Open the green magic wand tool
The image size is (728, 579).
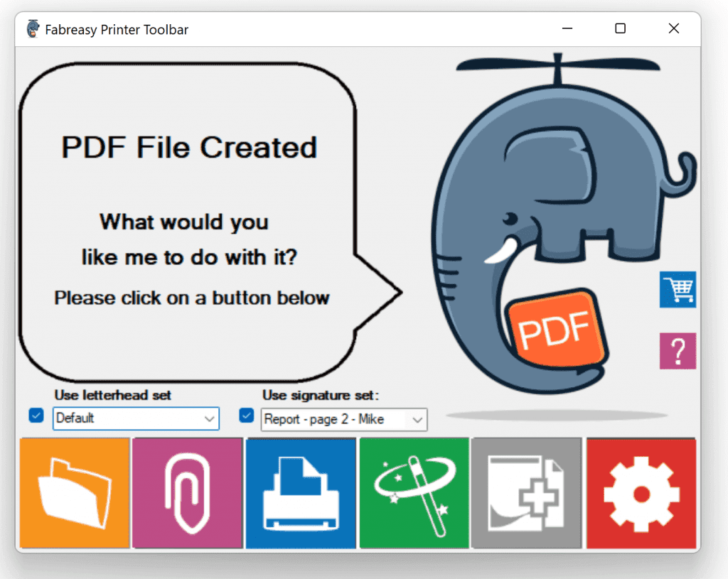pyautogui.click(x=414, y=493)
